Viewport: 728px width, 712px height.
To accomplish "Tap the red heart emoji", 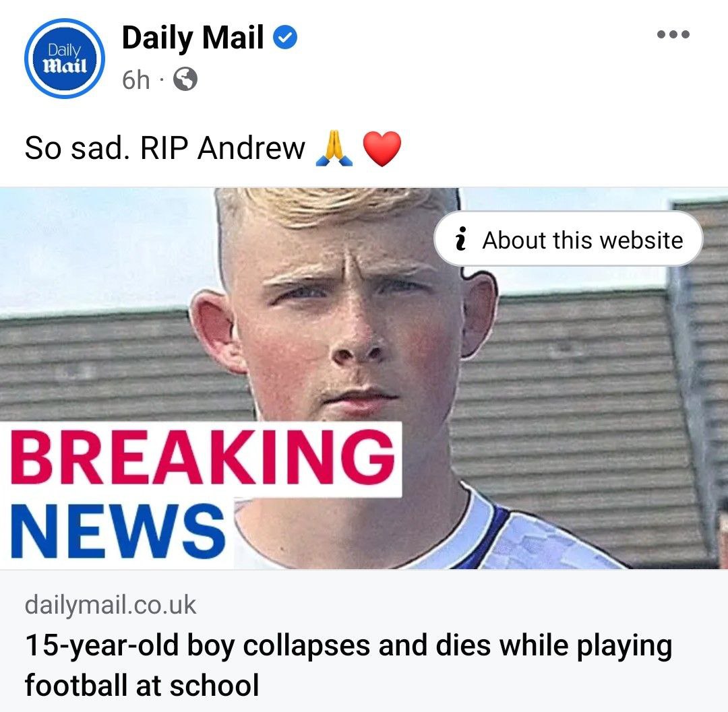I will tap(382, 148).
